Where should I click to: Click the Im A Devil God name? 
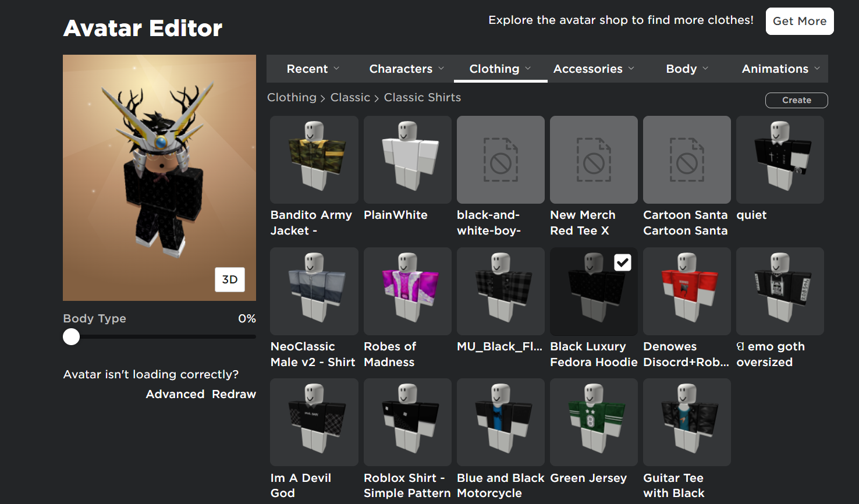tap(301, 485)
